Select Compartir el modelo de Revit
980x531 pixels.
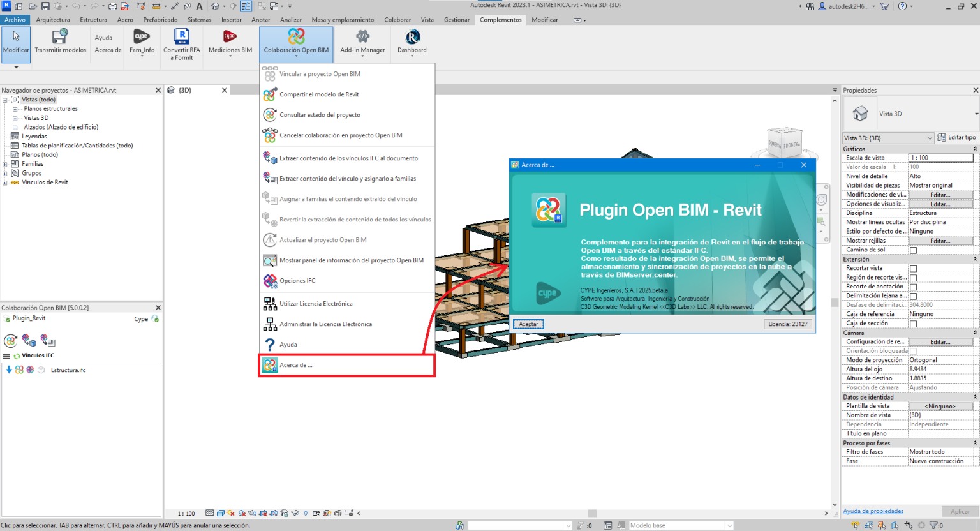coord(319,94)
